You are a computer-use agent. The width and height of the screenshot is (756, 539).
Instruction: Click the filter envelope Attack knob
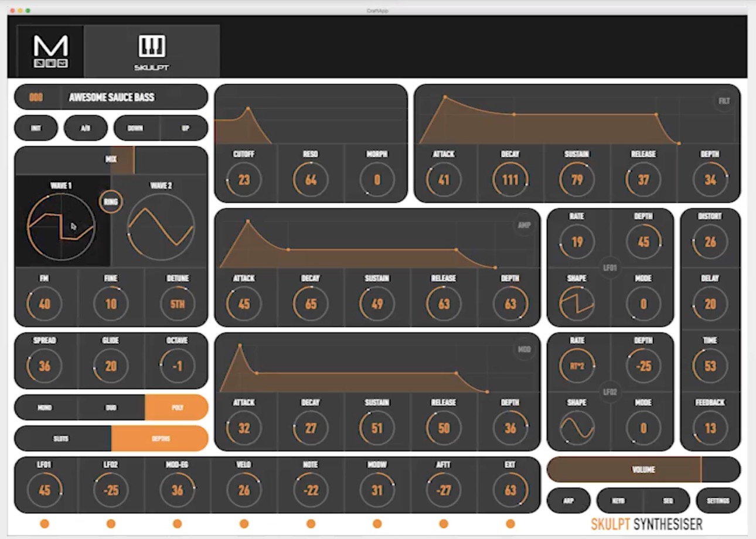(444, 180)
